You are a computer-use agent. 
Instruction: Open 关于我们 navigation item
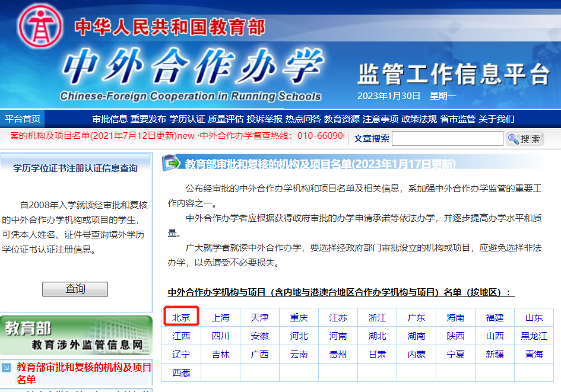click(496, 119)
